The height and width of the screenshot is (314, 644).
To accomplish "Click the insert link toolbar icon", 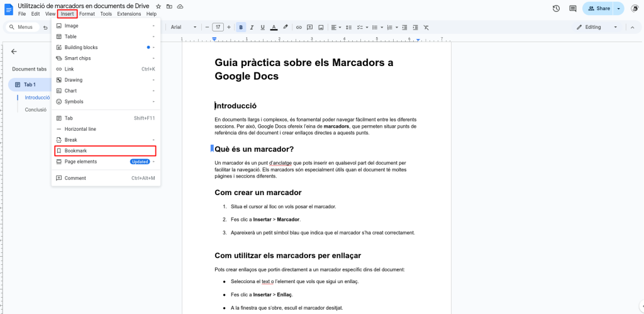I will 299,27.
